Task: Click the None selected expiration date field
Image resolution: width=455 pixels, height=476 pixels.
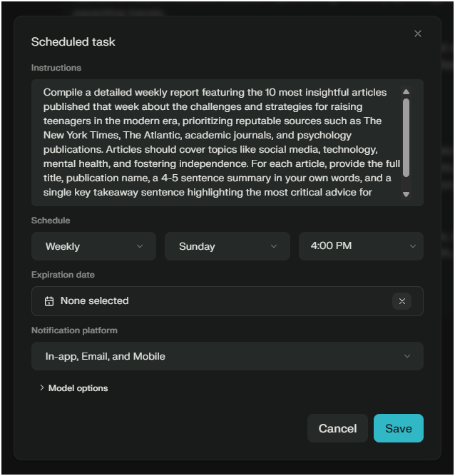Action: pyautogui.click(x=214, y=301)
